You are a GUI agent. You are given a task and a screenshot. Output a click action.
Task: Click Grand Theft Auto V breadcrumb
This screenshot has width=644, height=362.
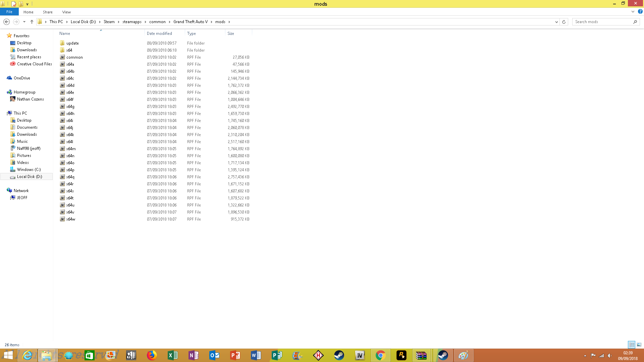(191, 22)
